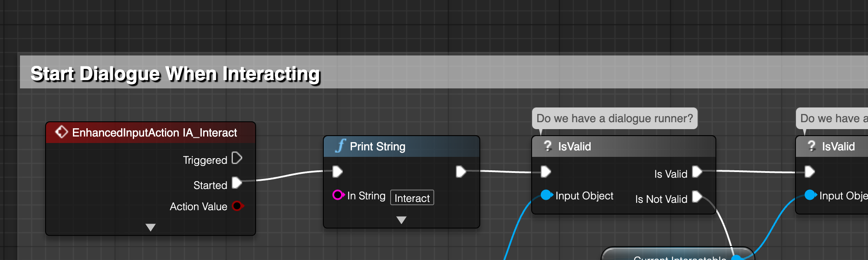
Task: Click the Is Valid output pin
Action: [697, 172]
